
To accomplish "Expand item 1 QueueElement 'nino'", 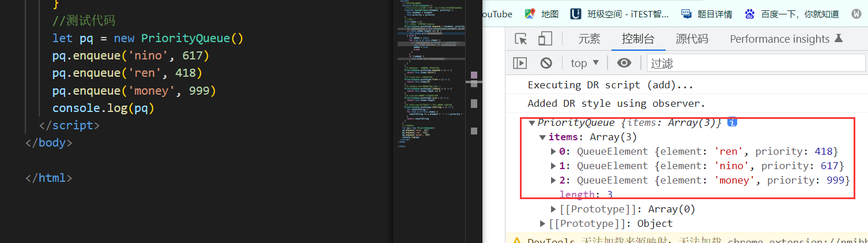I will pyautogui.click(x=554, y=166).
